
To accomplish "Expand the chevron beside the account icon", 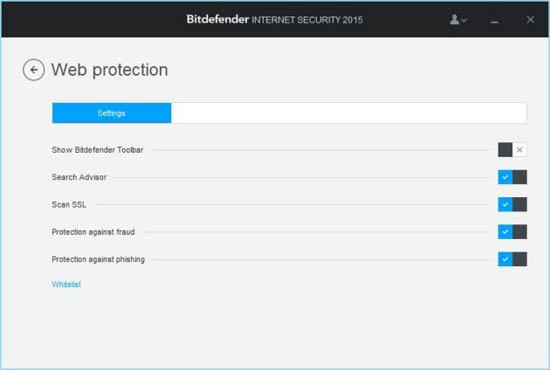I will tap(464, 20).
